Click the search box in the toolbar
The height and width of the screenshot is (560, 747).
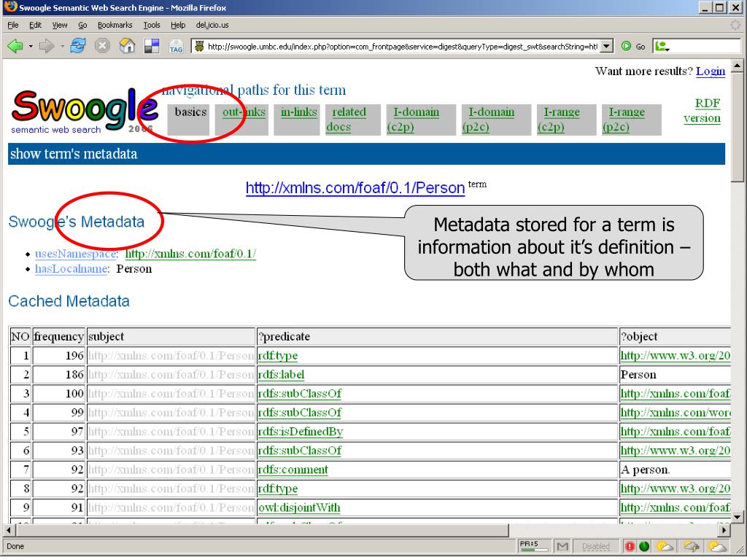pos(706,46)
